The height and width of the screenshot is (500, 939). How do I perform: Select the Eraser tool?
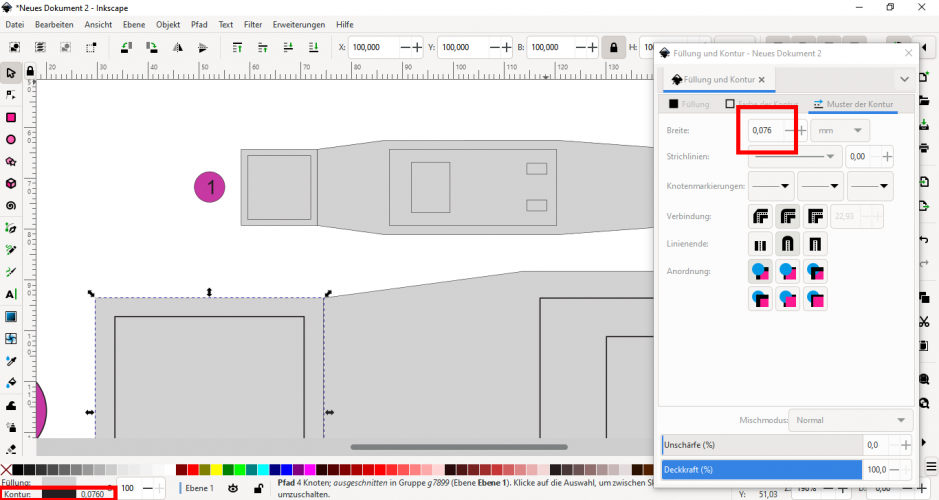(x=11, y=449)
